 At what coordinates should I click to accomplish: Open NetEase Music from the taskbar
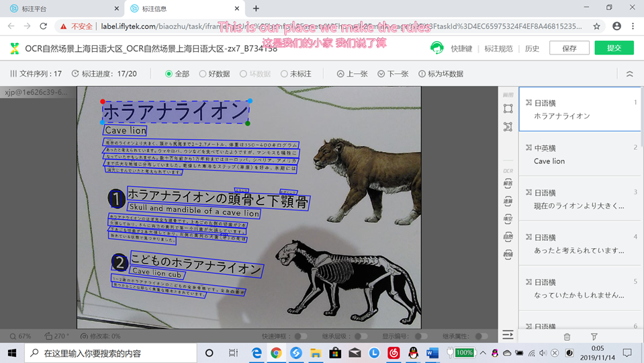tap(394, 353)
